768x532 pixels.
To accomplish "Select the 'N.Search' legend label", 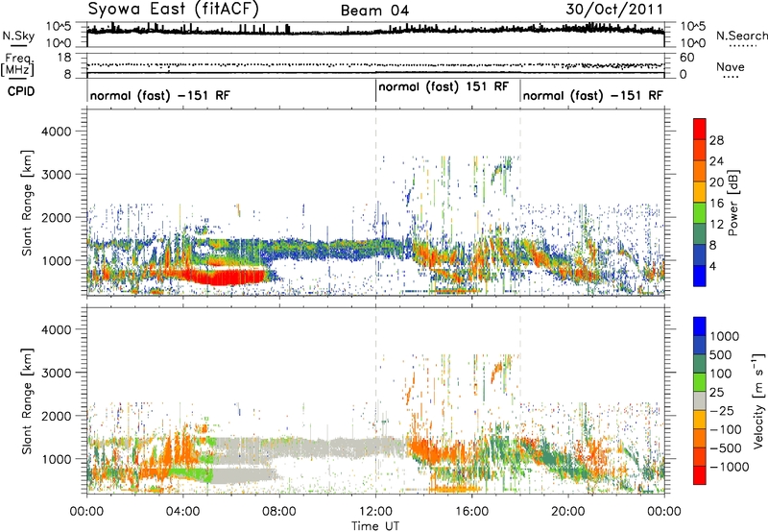I will point(741,36).
